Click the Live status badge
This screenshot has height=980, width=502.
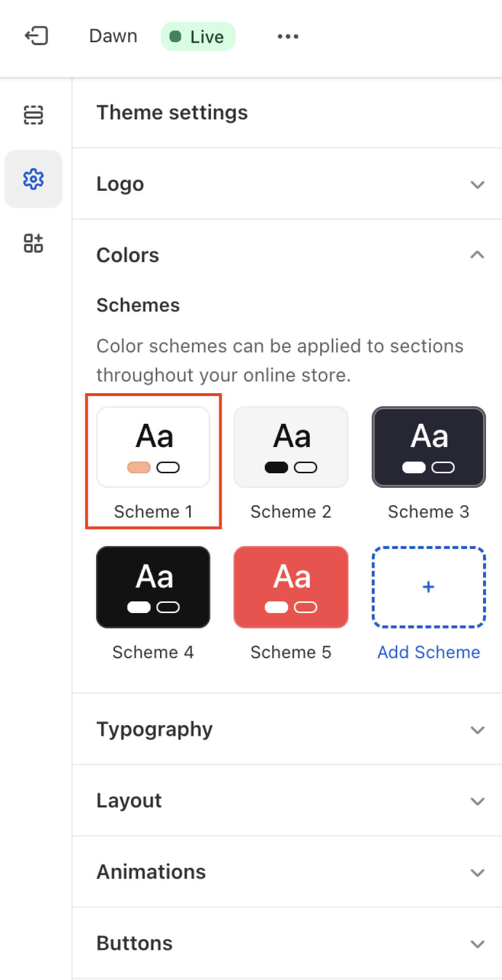[x=198, y=36]
